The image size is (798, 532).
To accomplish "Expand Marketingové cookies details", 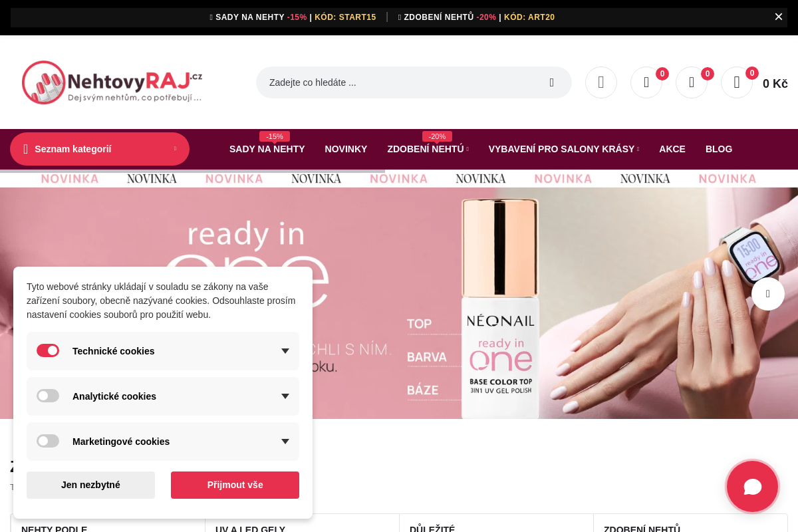I will pyautogui.click(x=285, y=442).
